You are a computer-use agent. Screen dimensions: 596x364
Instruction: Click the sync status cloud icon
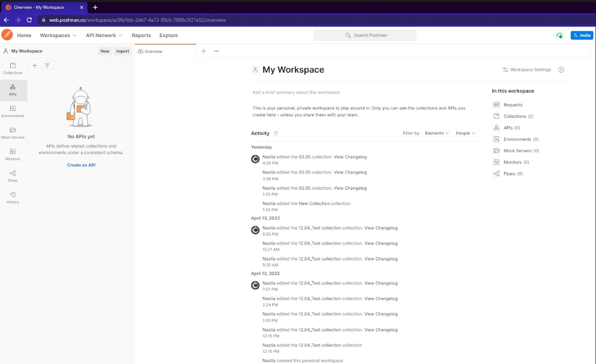(559, 35)
